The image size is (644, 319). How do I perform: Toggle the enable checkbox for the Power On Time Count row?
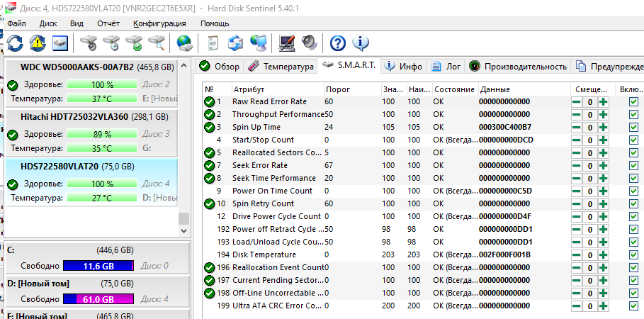pos(634,191)
